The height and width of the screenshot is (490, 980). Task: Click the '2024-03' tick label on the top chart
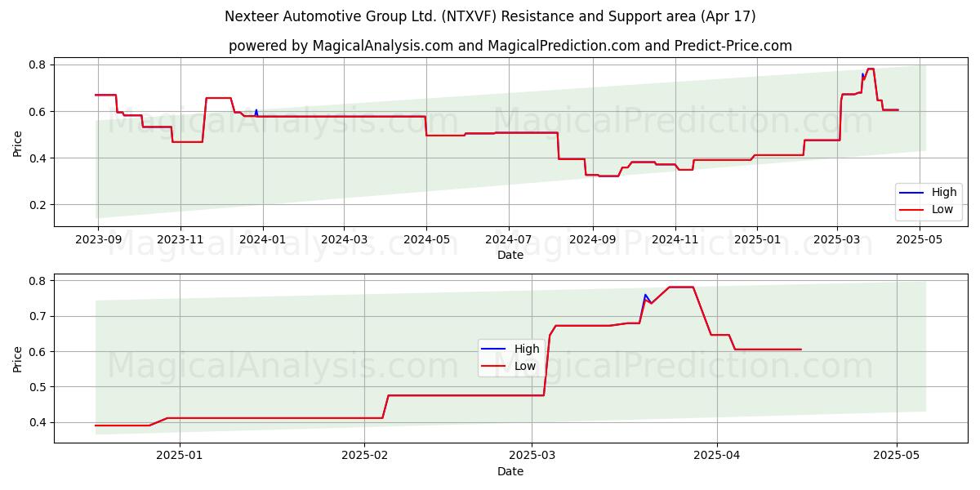pos(343,240)
